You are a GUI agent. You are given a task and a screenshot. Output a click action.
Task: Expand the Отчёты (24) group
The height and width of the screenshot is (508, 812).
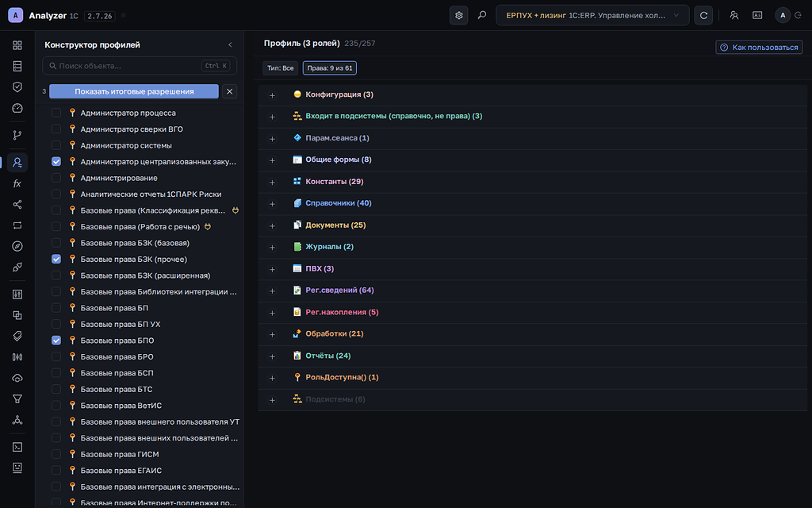(273, 356)
